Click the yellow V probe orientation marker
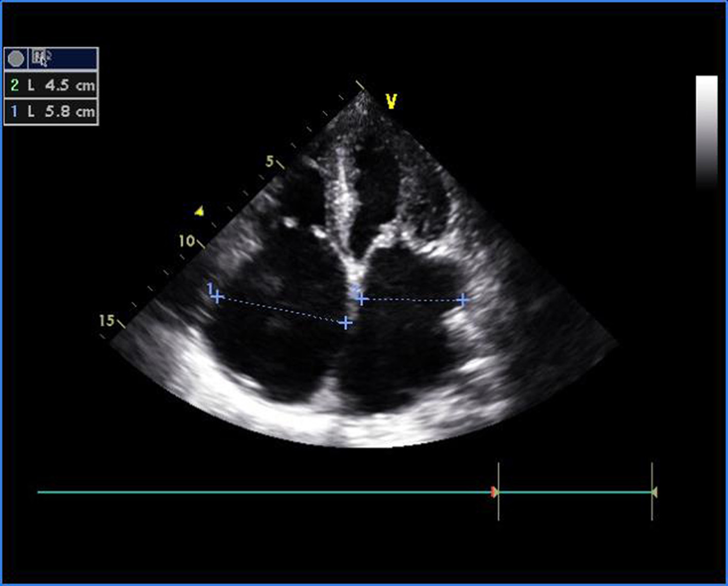This screenshot has width=728, height=586. (x=391, y=102)
